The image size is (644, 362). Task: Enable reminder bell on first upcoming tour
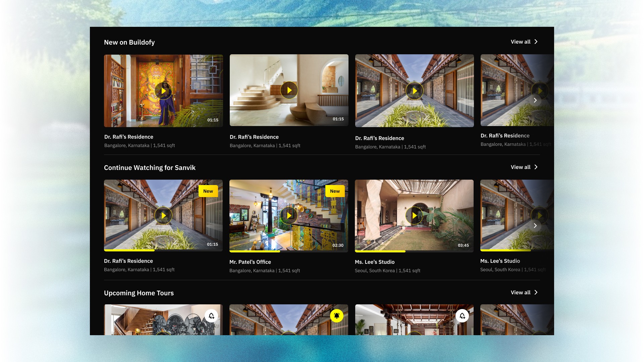tap(211, 316)
